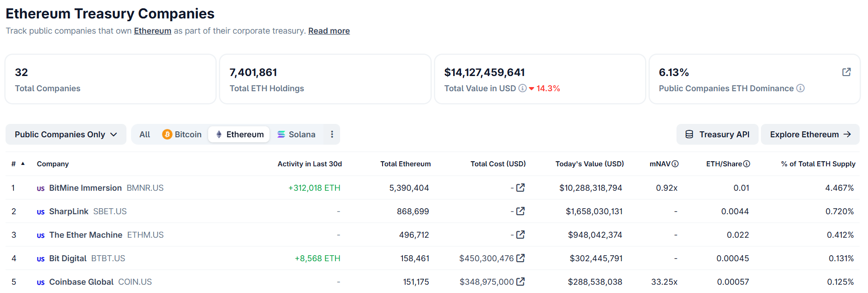Sort by Today's Value (USD) header
The image size is (868, 293).
(590, 164)
